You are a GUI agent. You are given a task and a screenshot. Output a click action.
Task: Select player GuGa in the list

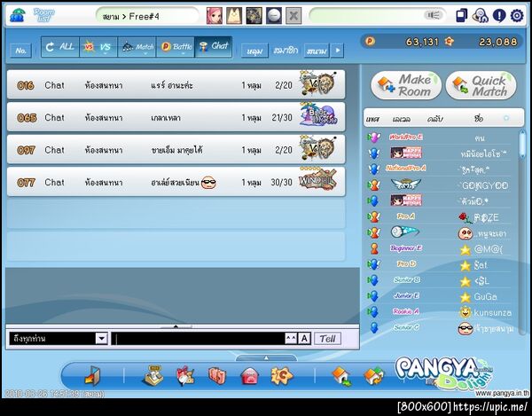tap(439, 297)
